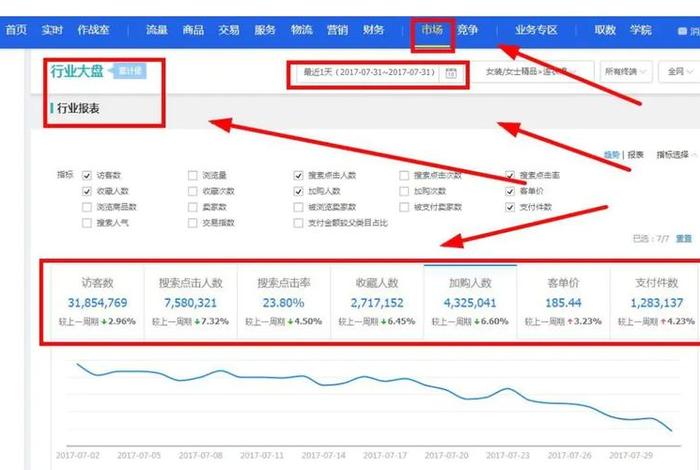Open the 交易 navigation tab
Image resolution: width=700 pixels, height=470 pixels.
(x=229, y=30)
